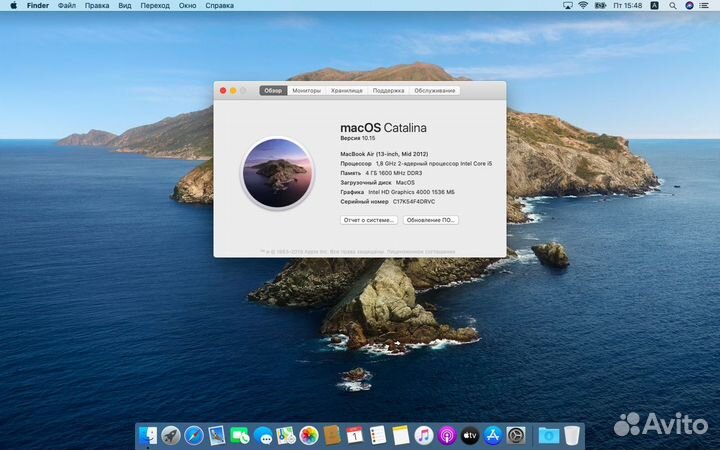Open the Правка menu
Image resolution: width=720 pixels, height=450 pixels.
[97, 6]
